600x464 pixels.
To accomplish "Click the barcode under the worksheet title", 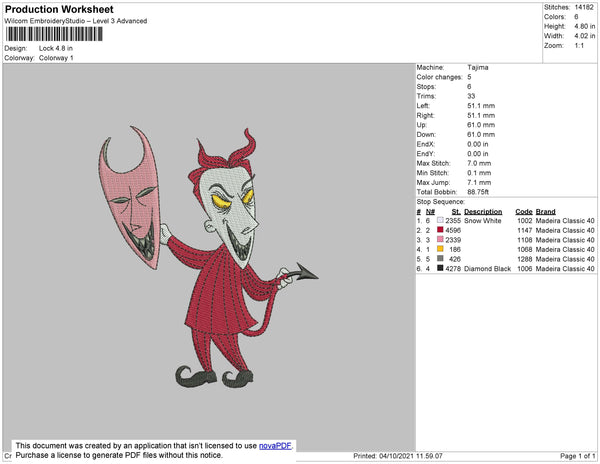I will point(54,34).
